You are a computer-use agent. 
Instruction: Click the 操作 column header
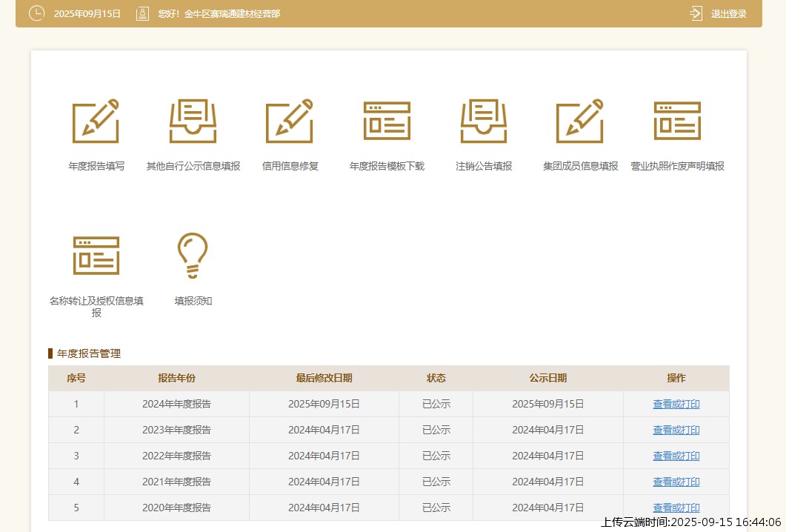pyautogui.click(x=676, y=378)
